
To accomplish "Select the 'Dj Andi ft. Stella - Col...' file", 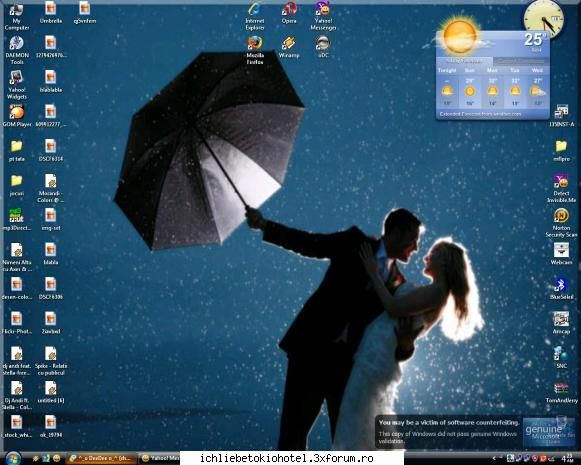I will (17, 395).
